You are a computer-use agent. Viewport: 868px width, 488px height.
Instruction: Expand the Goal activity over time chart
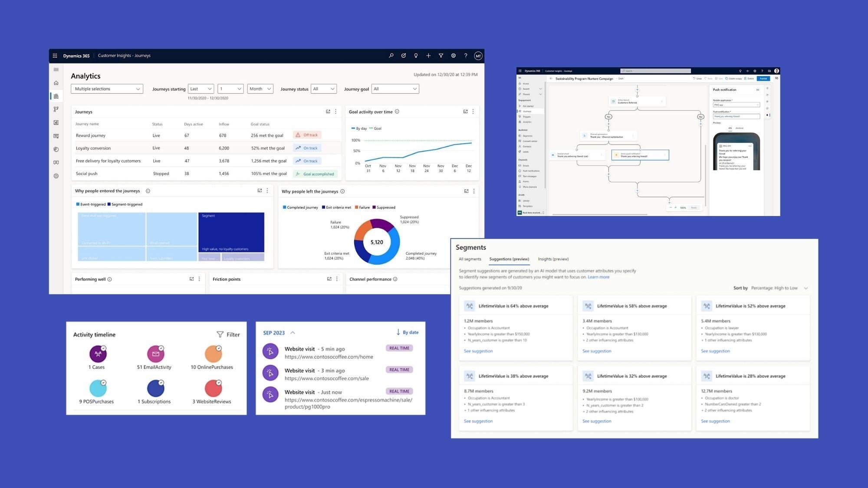[466, 111]
